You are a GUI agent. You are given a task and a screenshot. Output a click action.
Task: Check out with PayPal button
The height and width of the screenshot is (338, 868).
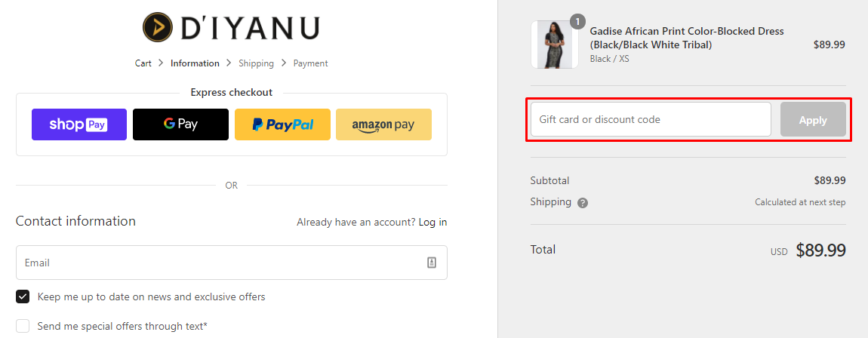(282, 124)
